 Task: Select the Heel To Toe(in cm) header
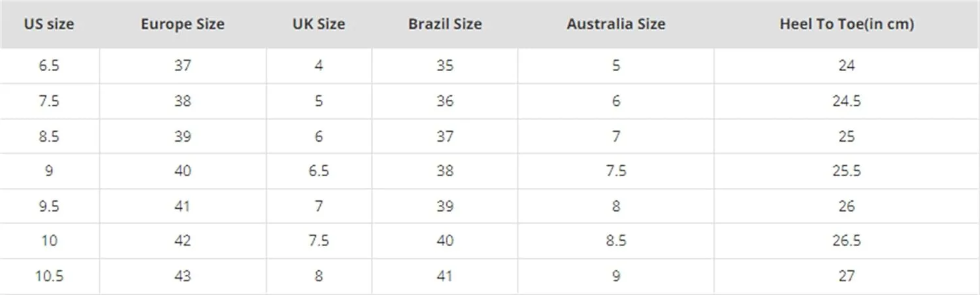(x=847, y=25)
